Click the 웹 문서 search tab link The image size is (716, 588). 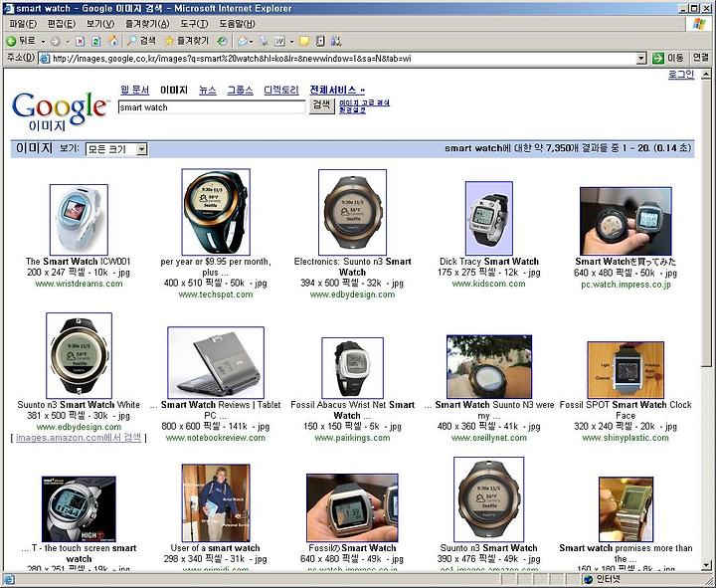[134, 90]
